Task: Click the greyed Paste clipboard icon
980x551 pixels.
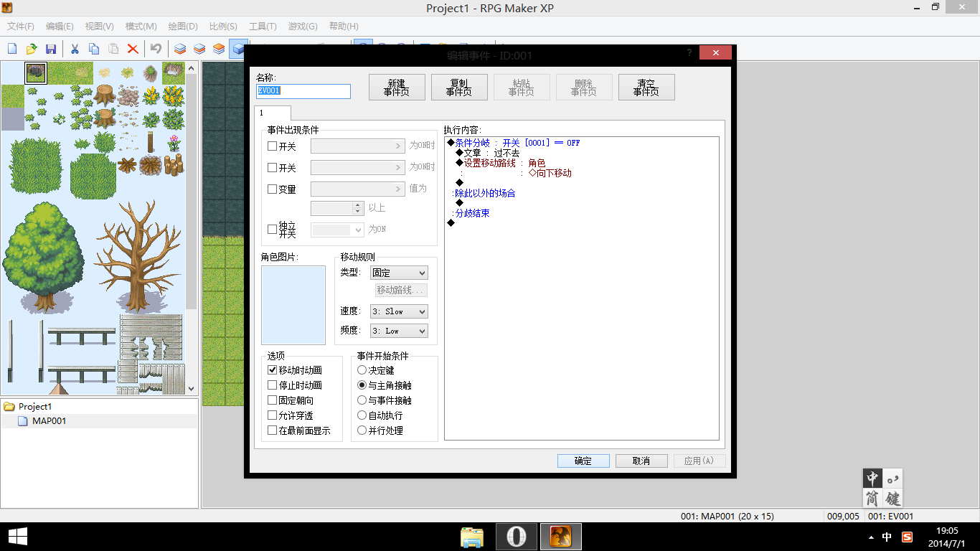Action: (113, 49)
